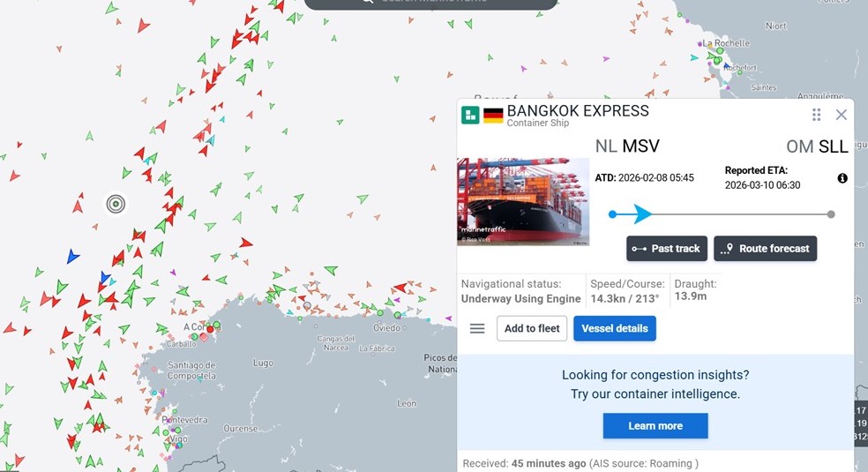The width and height of the screenshot is (868, 472).
Task: Select the red ship arrow east of the shipping lane
Action: tap(246, 243)
